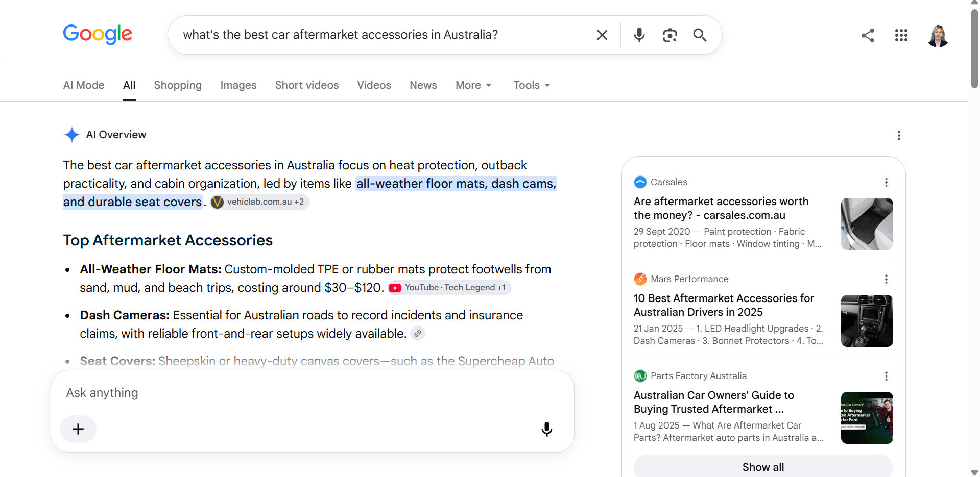Click the AI Overview sparkle icon
This screenshot has width=980, height=477.
point(71,135)
